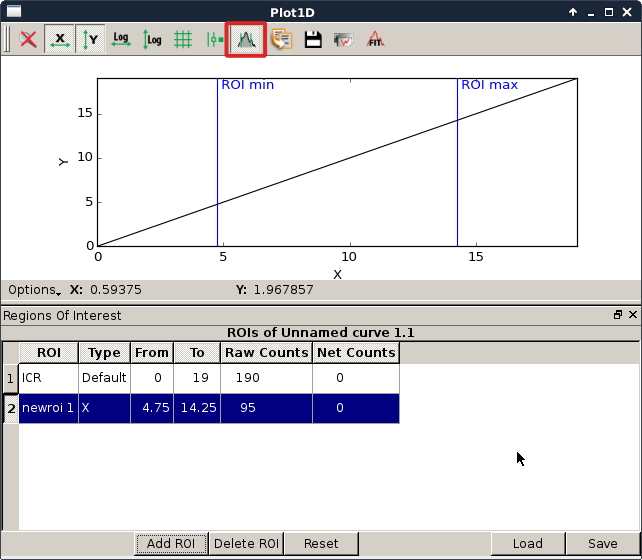Click the Load button

527,544
